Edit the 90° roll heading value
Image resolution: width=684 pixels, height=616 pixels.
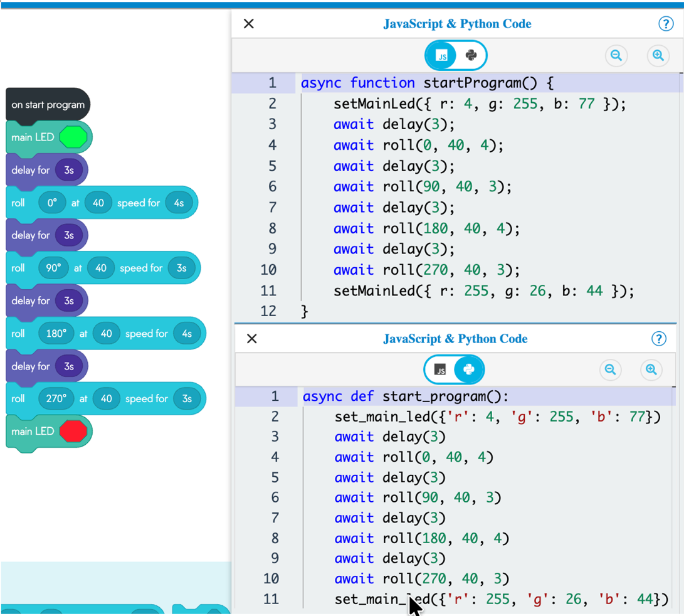pos(53,268)
